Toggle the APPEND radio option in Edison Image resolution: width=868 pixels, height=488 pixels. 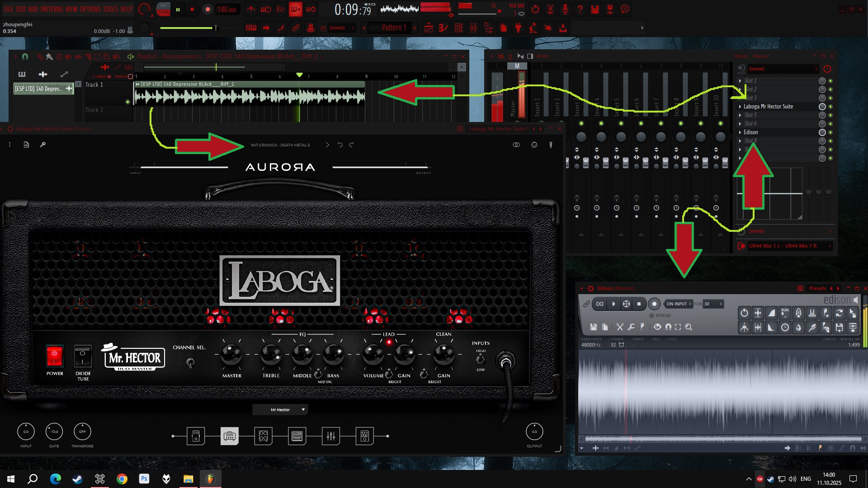[651, 315]
